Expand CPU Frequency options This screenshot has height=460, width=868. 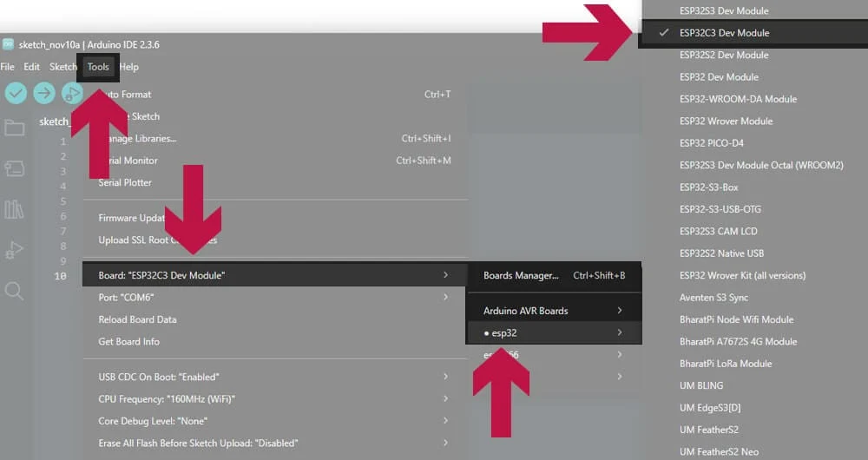click(275, 399)
